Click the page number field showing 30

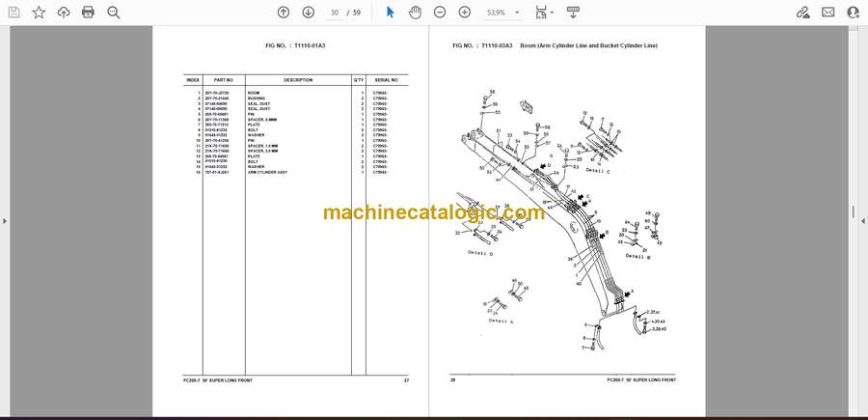pyautogui.click(x=335, y=13)
